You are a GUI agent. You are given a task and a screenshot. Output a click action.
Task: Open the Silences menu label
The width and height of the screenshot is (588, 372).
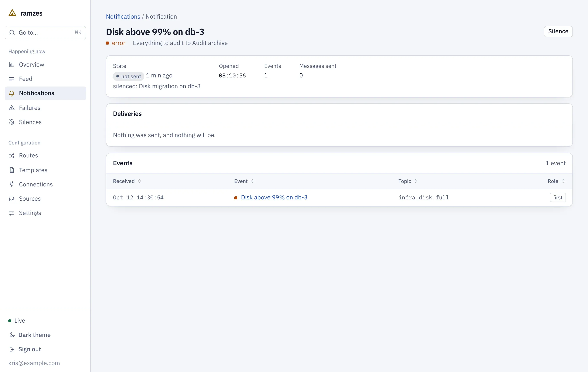pos(30,122)
